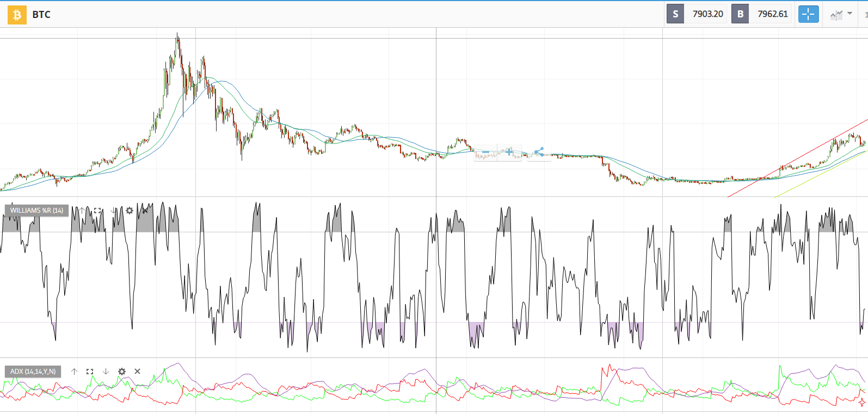The image size is (868, 414).
Task: Click the BTC symbol name
Action: click(x=41, y=15)
